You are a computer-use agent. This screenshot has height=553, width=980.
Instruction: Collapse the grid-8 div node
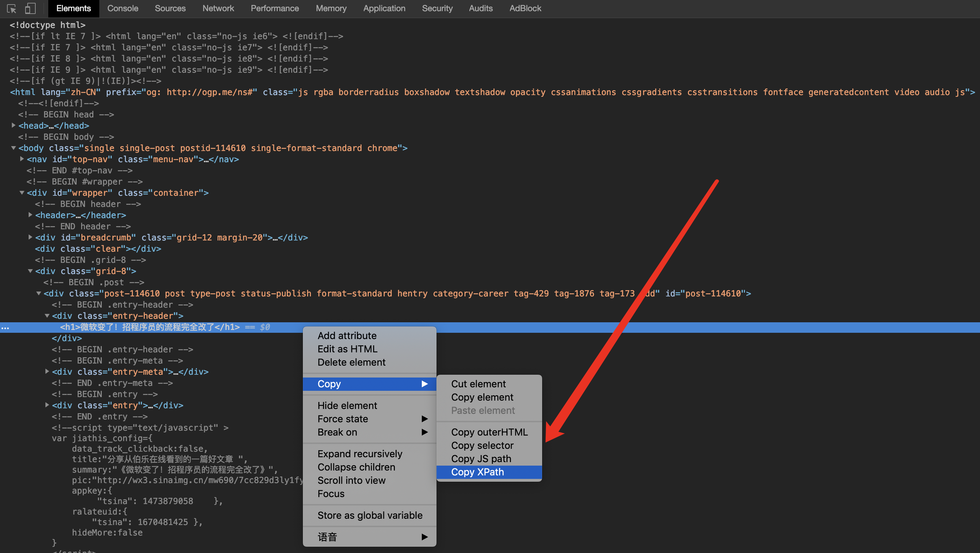tap(30, 271)
